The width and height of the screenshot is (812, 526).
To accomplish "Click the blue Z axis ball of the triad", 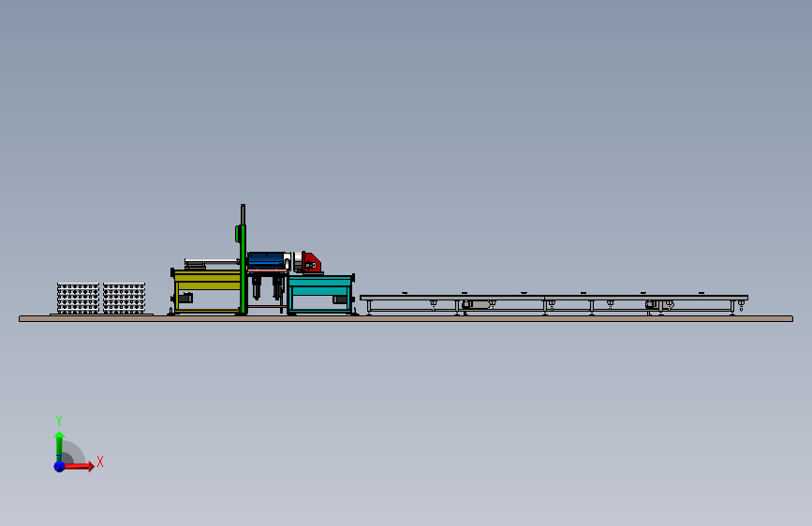I will [59, 466].
